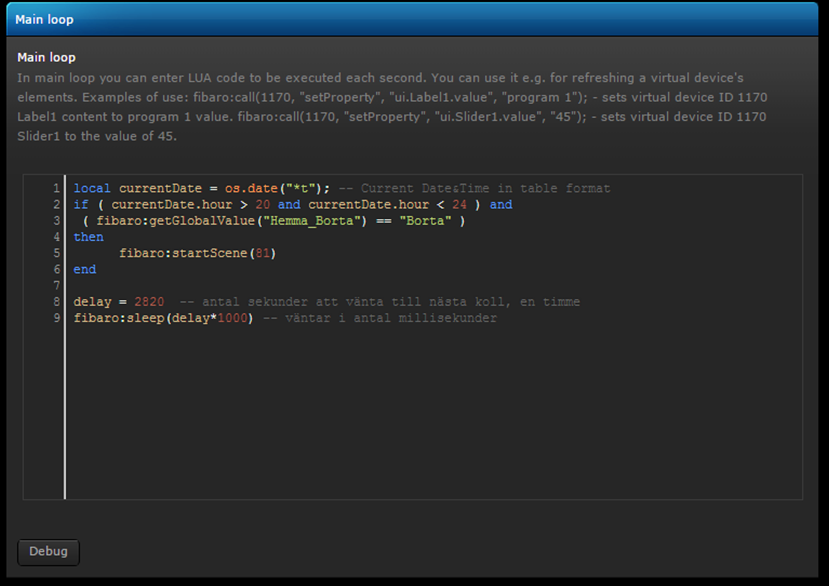
Task: Click the number 24 in the hour condition
Action: pos(459,204)
